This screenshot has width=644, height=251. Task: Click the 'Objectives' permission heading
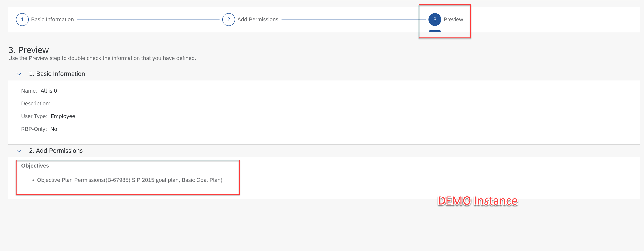[35, 166]
